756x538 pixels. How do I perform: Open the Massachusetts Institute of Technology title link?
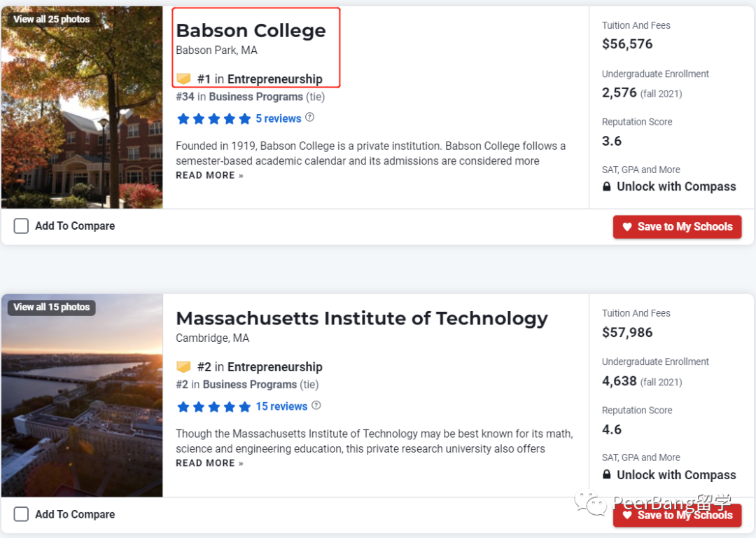tap(361, 319)
